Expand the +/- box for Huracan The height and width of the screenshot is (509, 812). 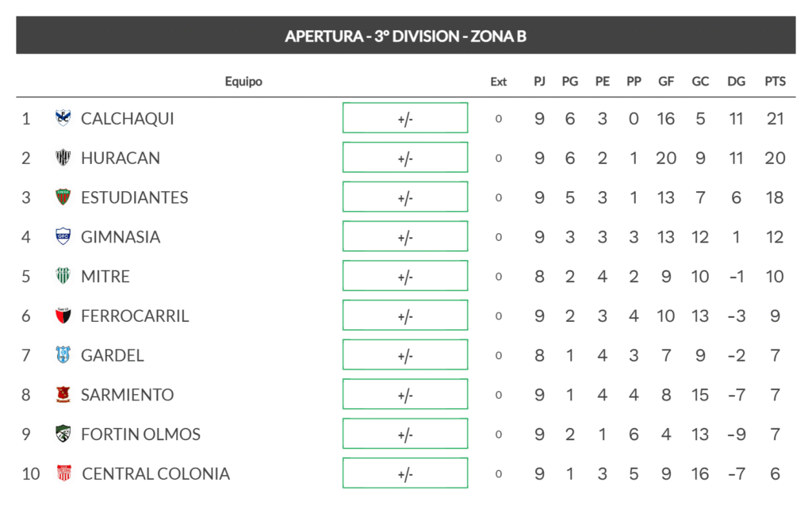pyautogui.click(x=405, y=158)
